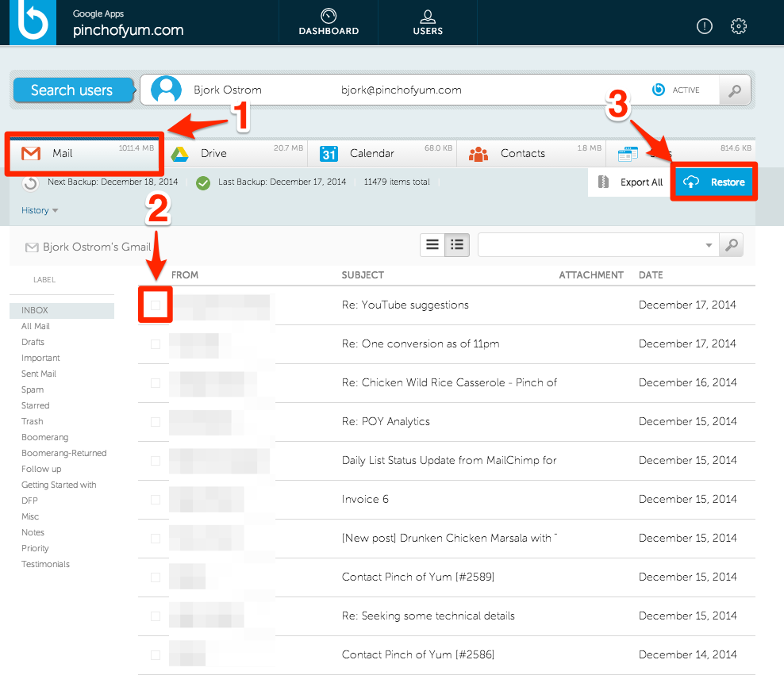Switch to the Drive tab
Screen dimensions: 784x679
[x=236, y=153]
